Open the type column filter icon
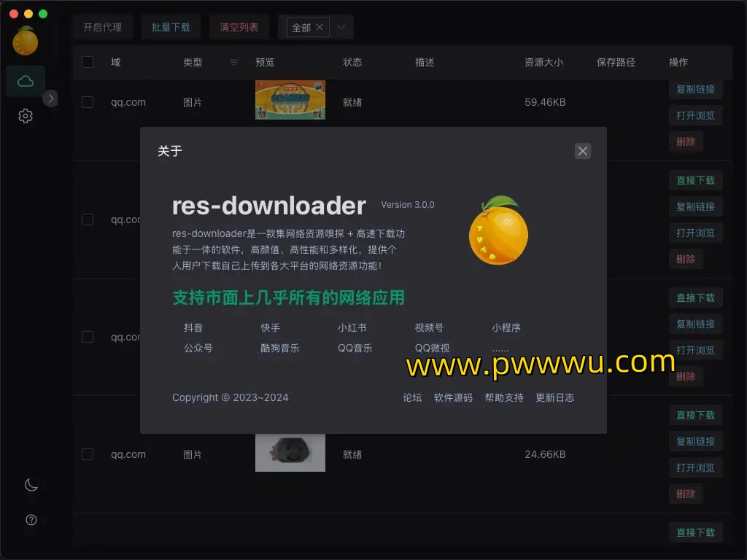 pos(233,62)
